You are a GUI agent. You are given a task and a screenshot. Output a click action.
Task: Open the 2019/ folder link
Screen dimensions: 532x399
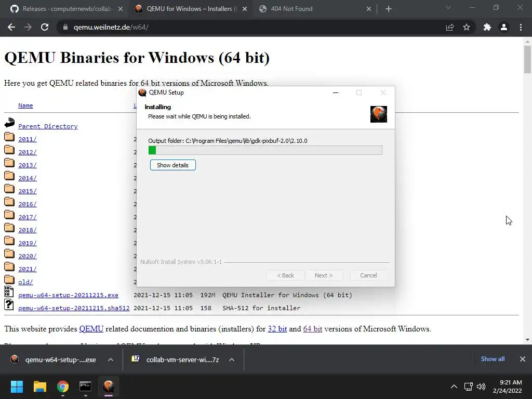click(x=28, y=243)
